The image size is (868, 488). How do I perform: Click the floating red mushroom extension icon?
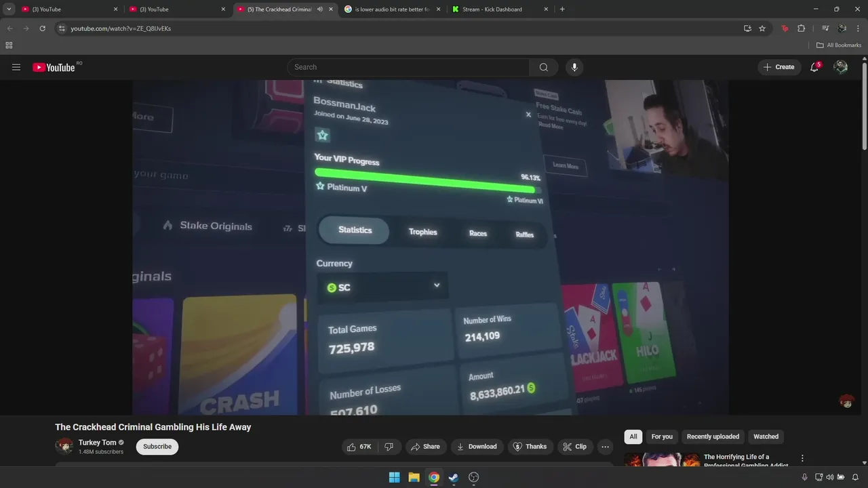pos(846,401)
